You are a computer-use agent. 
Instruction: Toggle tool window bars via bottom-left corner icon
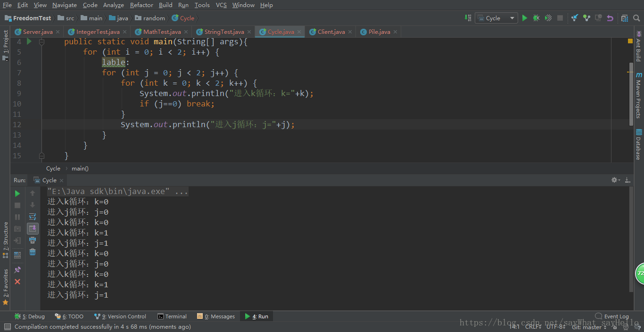click(7, 326)
